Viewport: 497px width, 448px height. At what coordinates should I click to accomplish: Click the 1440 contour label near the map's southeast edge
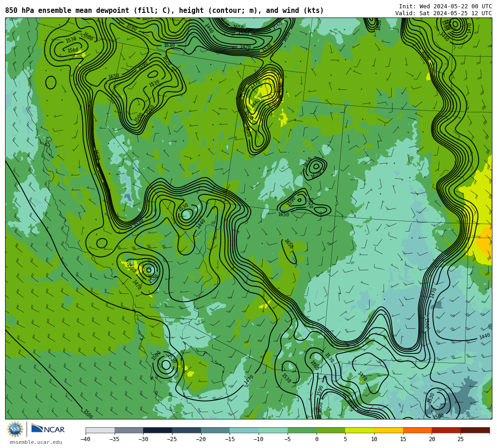484,337
